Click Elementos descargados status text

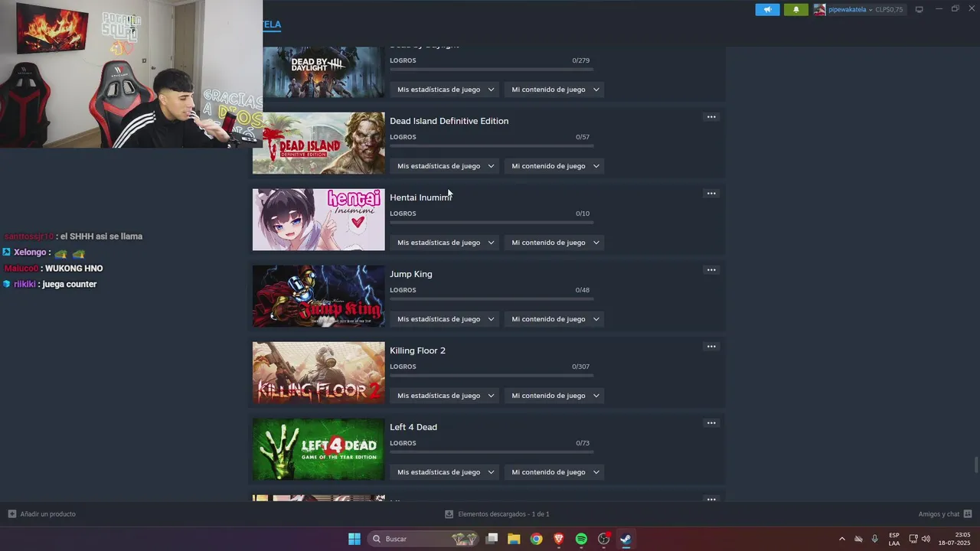504,514
